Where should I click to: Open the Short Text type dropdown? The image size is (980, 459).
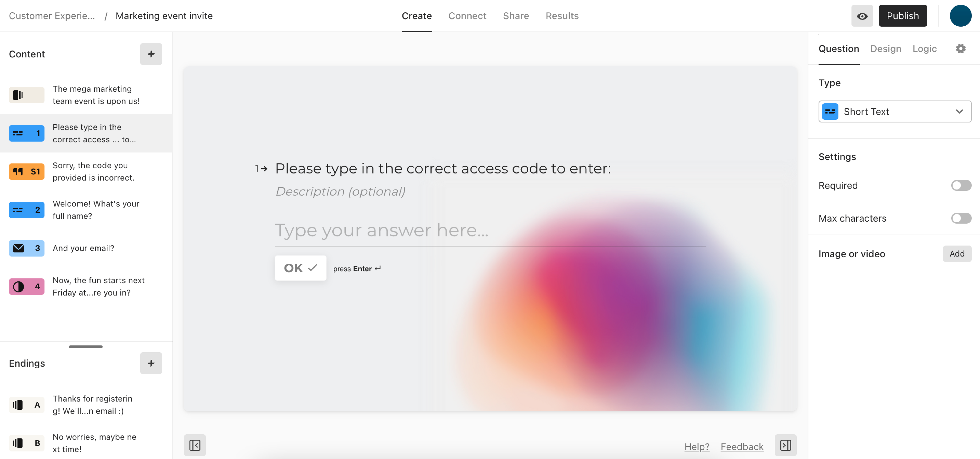(x=894, y=112)
